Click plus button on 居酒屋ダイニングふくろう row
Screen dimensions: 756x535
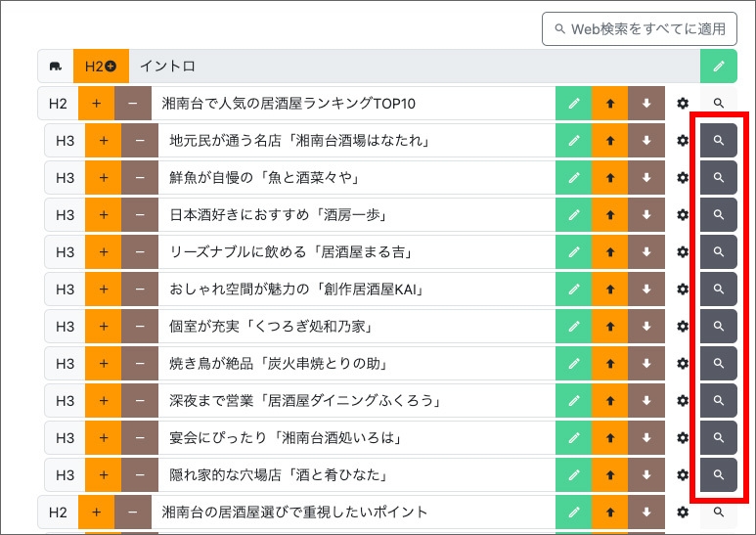pyautogui.click(x=103, y=401)
